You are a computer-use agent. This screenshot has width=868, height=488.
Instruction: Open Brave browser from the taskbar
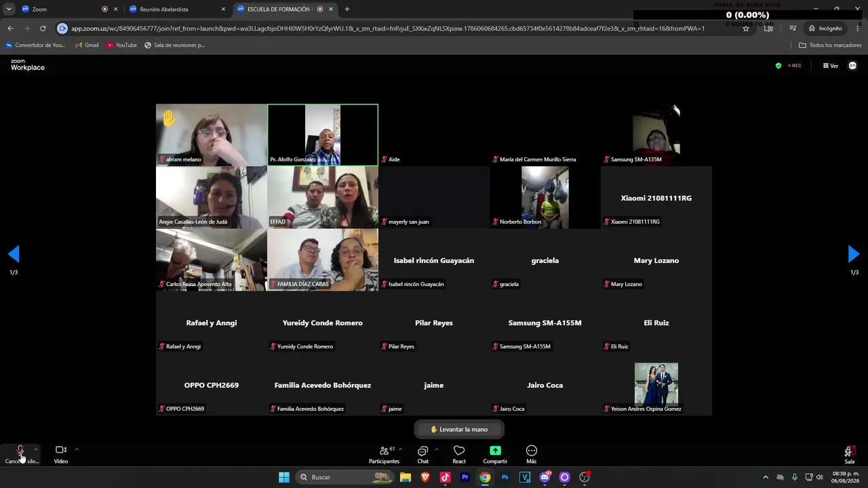point(425,477)
